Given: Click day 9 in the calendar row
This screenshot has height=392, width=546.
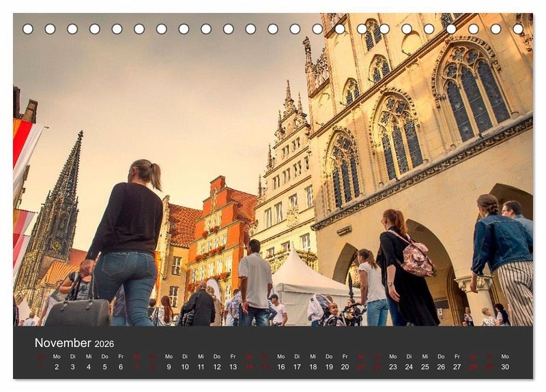Looking at the screenshot, I should pyautogui.click(x=169, y=367).
